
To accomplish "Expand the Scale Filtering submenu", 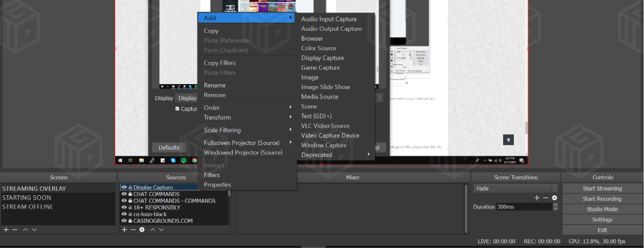I will pyautogui.click(x=247, y=130).
